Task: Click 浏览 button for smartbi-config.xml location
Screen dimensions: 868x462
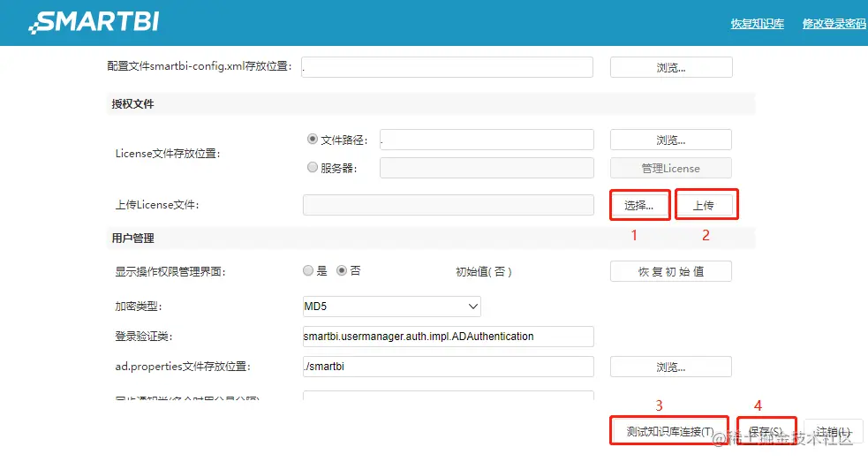Action: coord(671,68)
